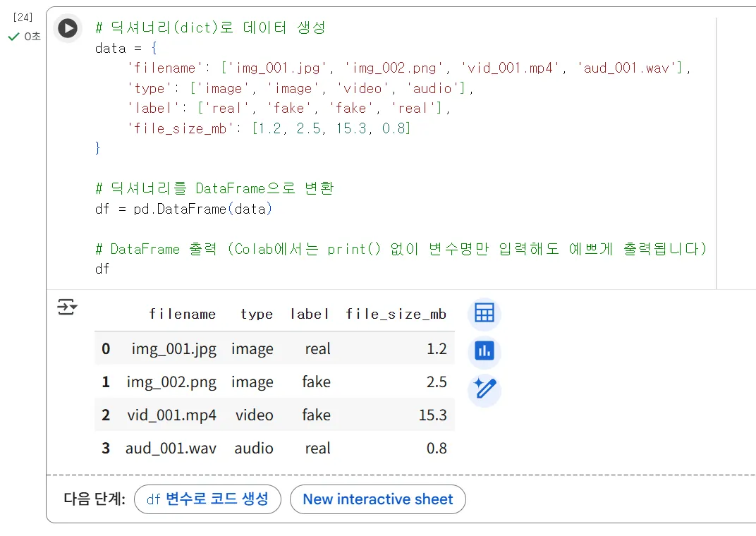Click the green execution success checkmark
Image resolution: width=756 pixels, height=536 pixels.
coord(13,37)
